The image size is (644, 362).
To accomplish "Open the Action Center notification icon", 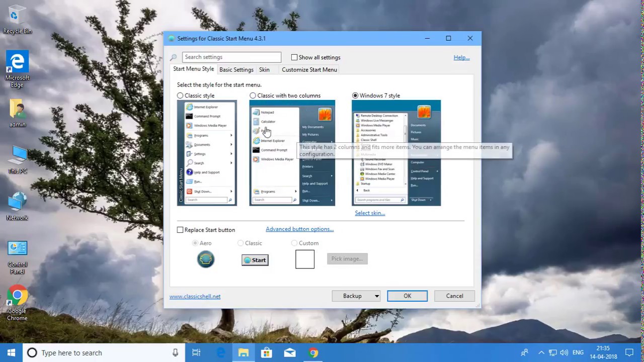I will (x=629, y=352).
